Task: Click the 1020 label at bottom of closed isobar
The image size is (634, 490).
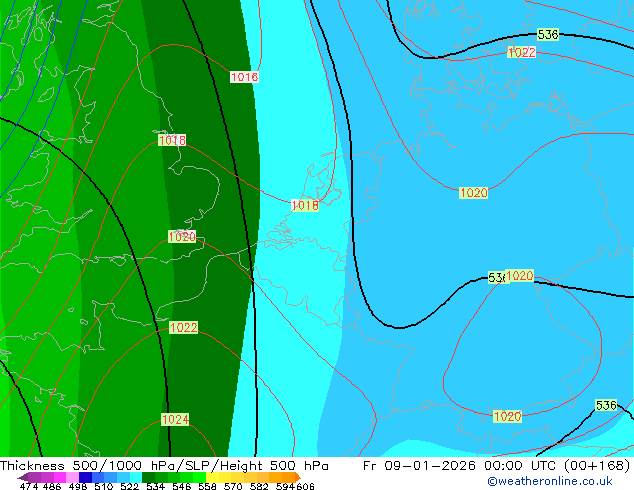Action: click(x=507, y=416)
